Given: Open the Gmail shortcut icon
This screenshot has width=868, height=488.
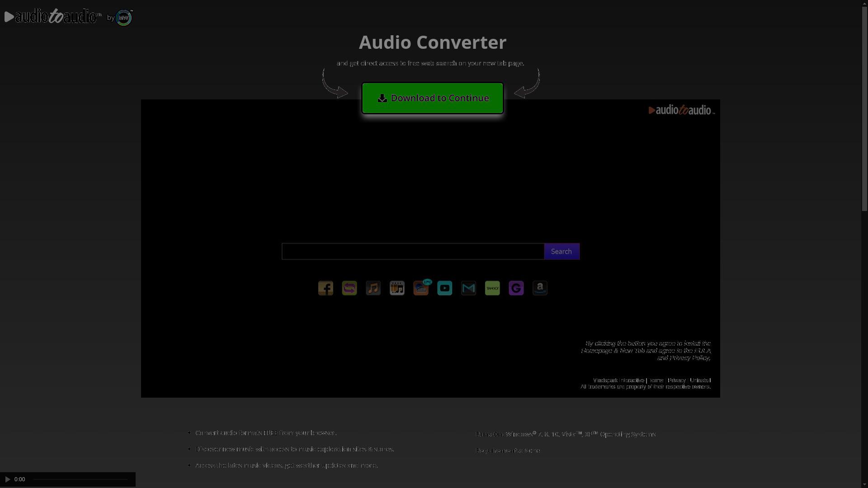Looking at the screenshot, I should [x=468, y=288].
